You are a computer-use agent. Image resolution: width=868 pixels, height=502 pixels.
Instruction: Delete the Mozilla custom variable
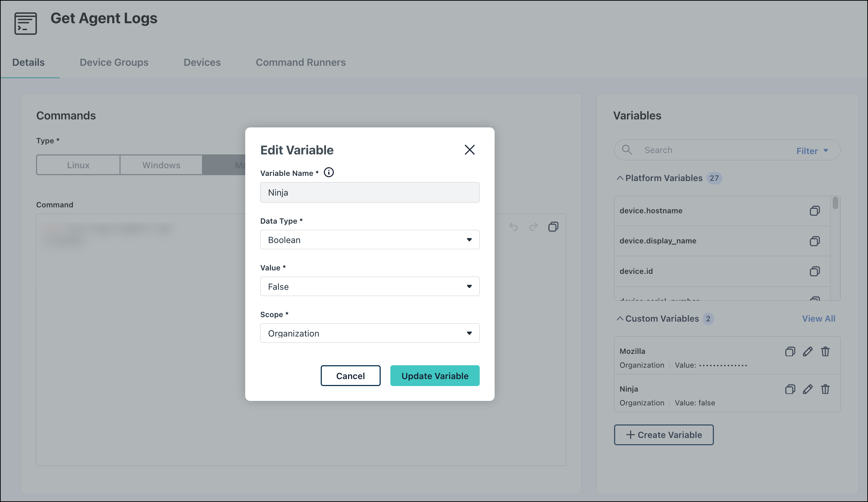(825, 352)
